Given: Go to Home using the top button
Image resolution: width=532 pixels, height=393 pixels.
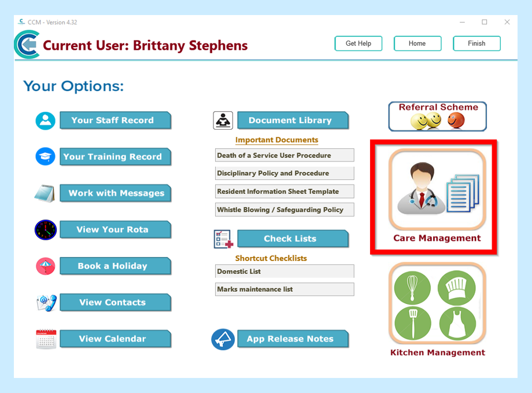Looking at the screenshot, I should pos(417,43).
